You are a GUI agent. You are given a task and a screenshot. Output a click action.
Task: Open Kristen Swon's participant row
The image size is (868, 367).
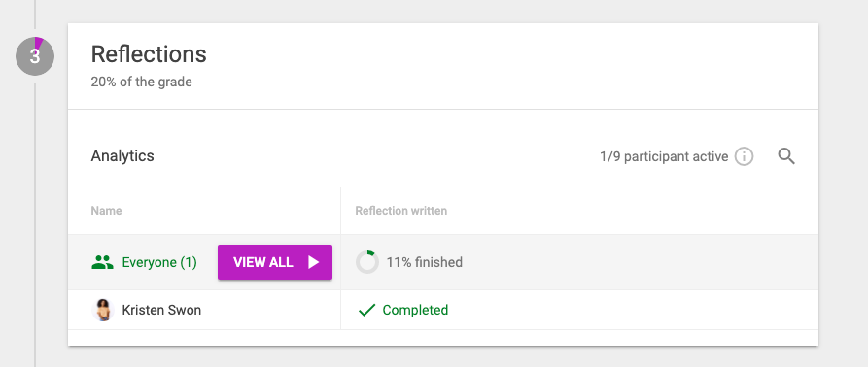(443, 310)
